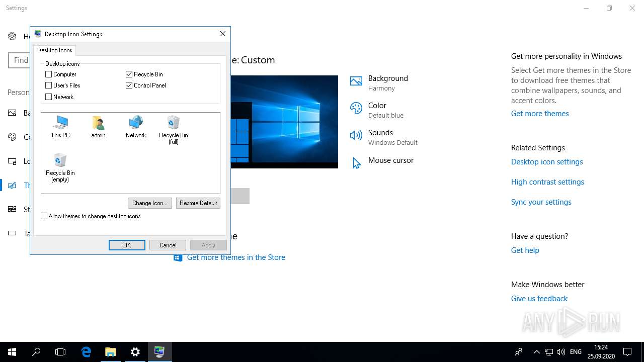Screen dimensions: 644x362
Task: Click the Home gear icon in Settings sidebar
Action: click(x=12, y=36)
